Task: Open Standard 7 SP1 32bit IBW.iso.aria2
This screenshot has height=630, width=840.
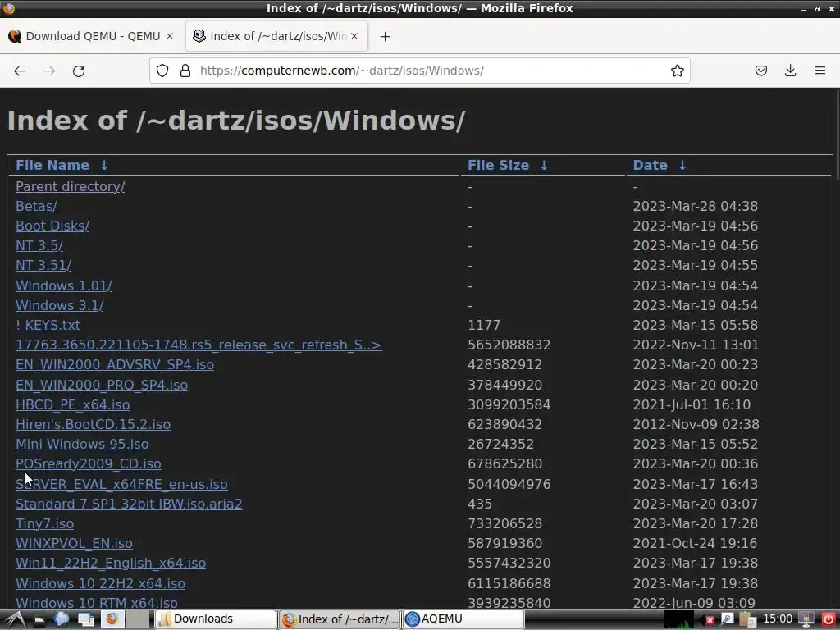Action: [x=129, y=504]
